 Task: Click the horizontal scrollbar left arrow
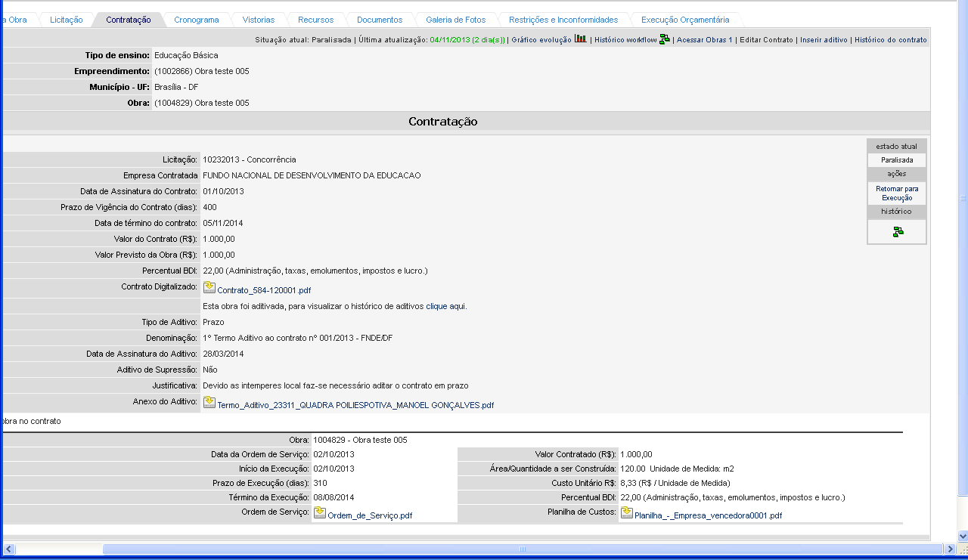click(8, 549)
